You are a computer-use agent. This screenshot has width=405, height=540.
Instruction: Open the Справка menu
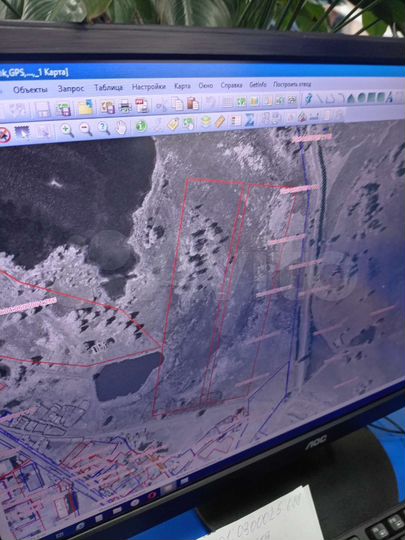(231, 85)
